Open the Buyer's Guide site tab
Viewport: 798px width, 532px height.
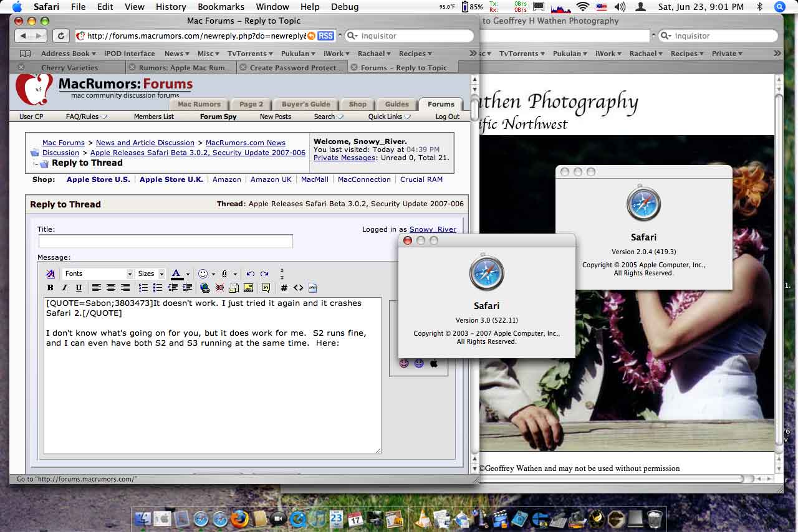coord(305,104)
